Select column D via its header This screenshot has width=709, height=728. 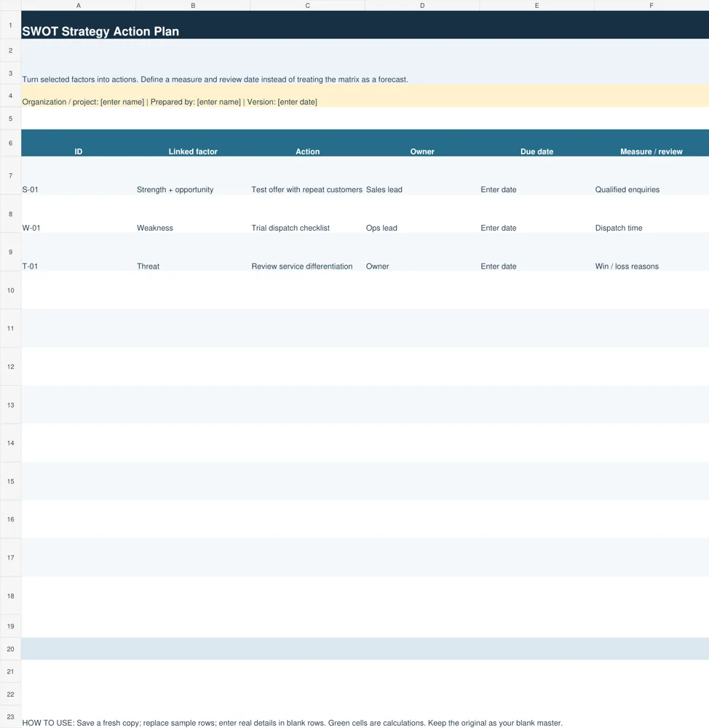(x=422, y=6)
